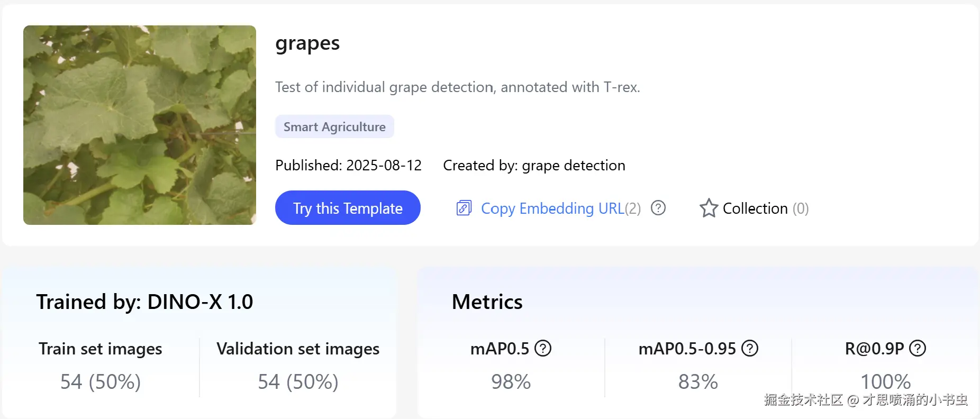Click the copy-link icon before Copy Embedding URL

[x=464, y=208]
